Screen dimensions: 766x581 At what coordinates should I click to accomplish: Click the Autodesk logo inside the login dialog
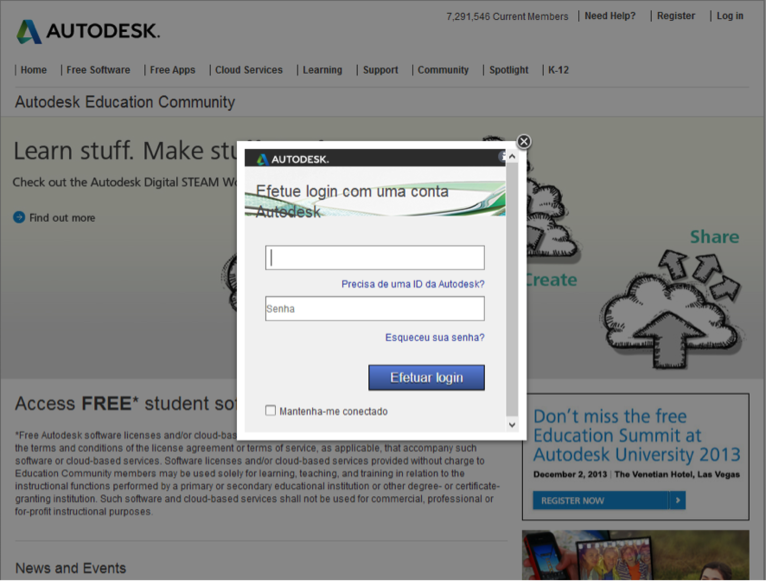293,159
